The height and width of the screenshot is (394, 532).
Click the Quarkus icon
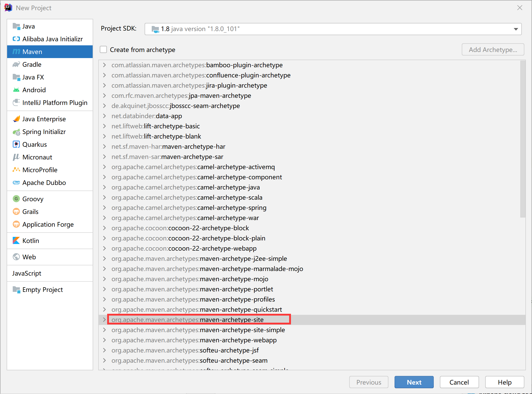pyautogui.click(x=16, y=144)
